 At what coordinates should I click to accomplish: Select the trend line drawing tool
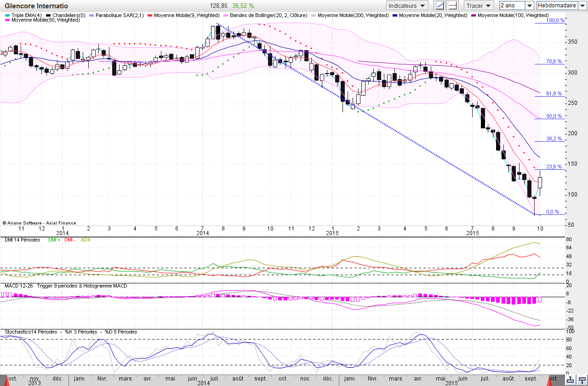pyautogui.click(x=440, y=6)
